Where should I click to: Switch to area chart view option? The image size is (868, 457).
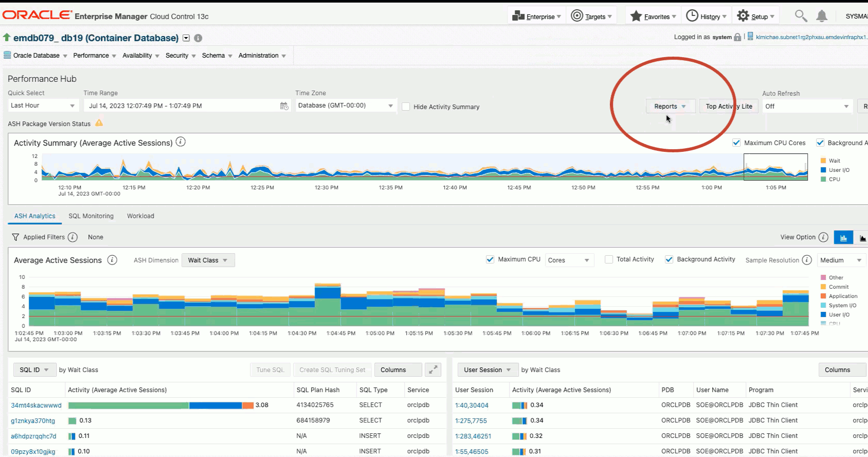pyautogui.click(x=861, y=237)
